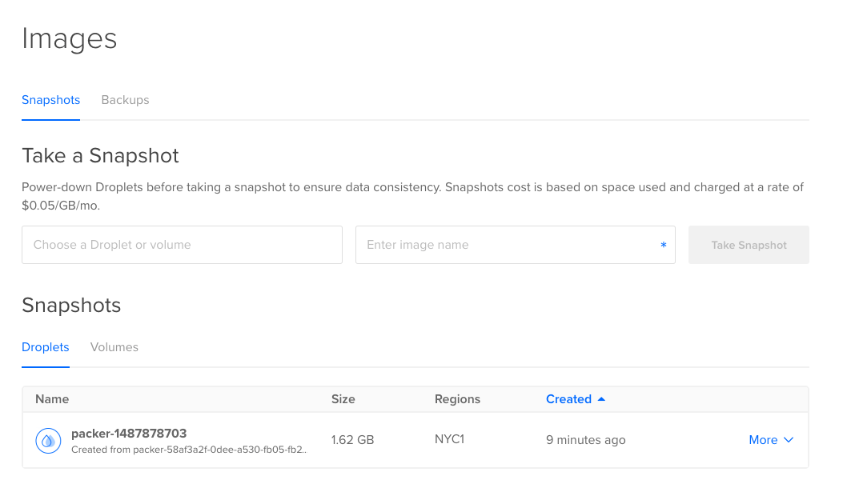Viewport: 855px width, 504px height.
Task: Switch to the Volumes tab under Snapshots
Action: click(114, 347)
